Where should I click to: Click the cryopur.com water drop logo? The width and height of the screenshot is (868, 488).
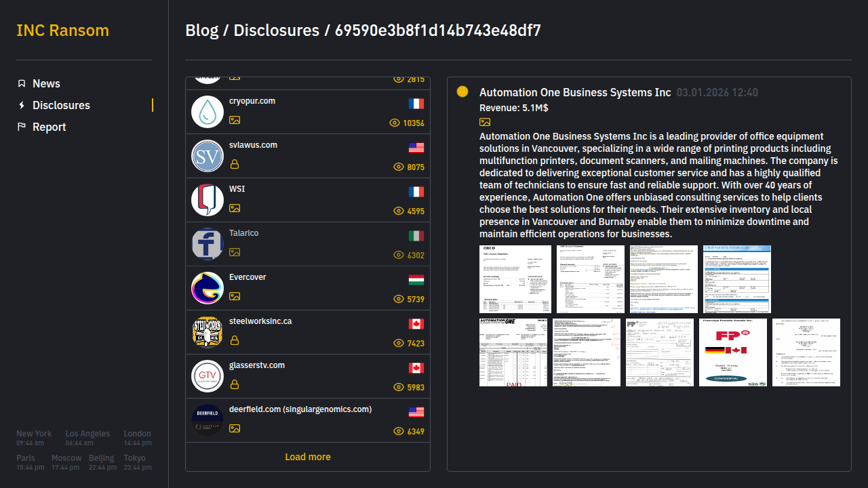[x=208, y=112]
